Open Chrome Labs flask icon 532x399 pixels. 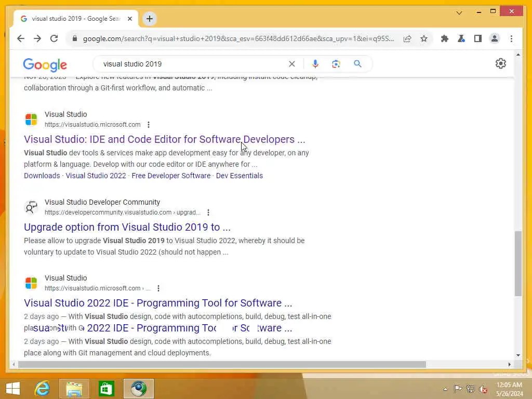(x=461, y=38)
